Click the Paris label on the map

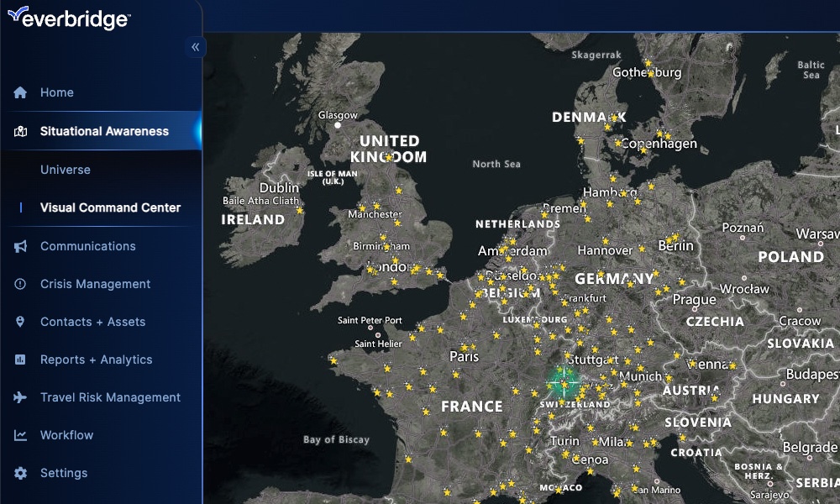(x=464, y=357)
